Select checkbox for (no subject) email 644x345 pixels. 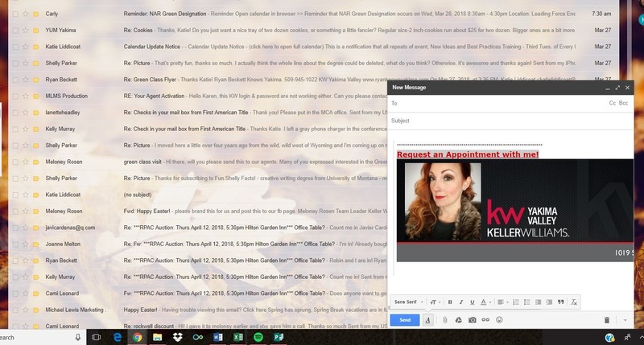click(x=15, y=195)
